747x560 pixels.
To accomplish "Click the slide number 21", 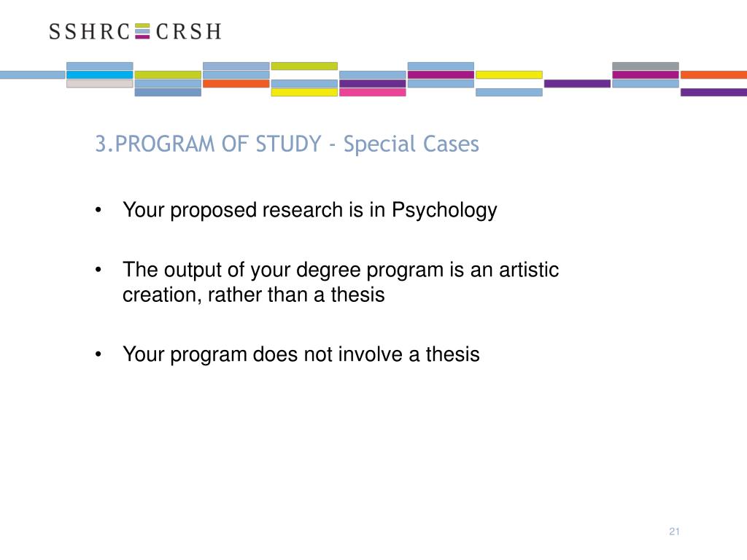I will coord(674,532).
